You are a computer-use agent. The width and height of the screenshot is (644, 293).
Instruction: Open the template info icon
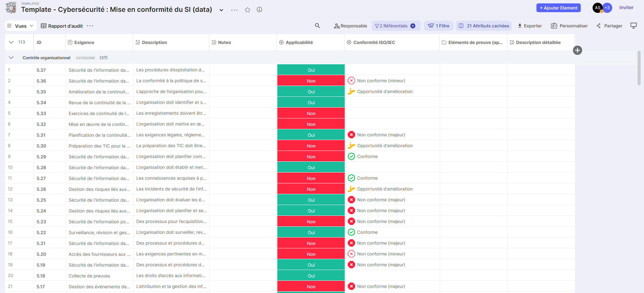[x=259, y=9]
